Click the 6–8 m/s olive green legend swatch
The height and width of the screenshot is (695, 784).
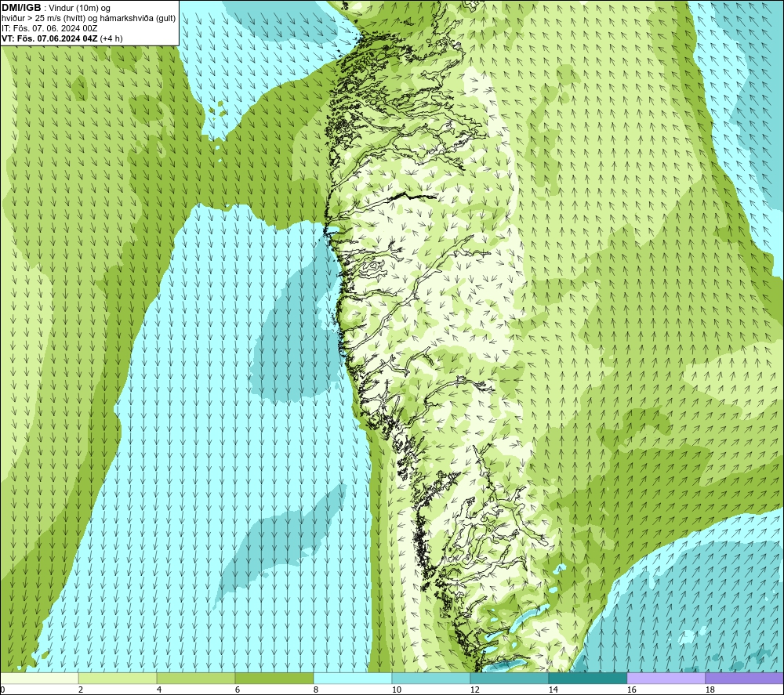[x=274, y=679]
